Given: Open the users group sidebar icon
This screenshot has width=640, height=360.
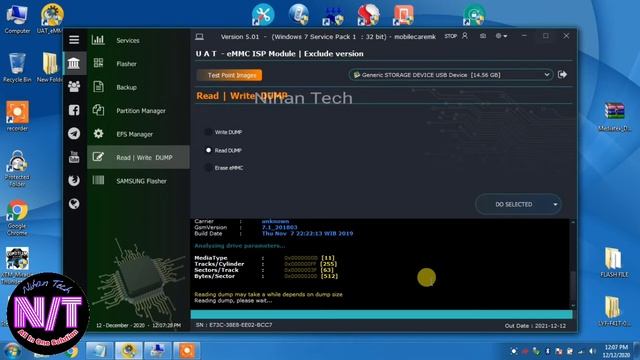Looking at the screenshot, I should click(74, 87).
